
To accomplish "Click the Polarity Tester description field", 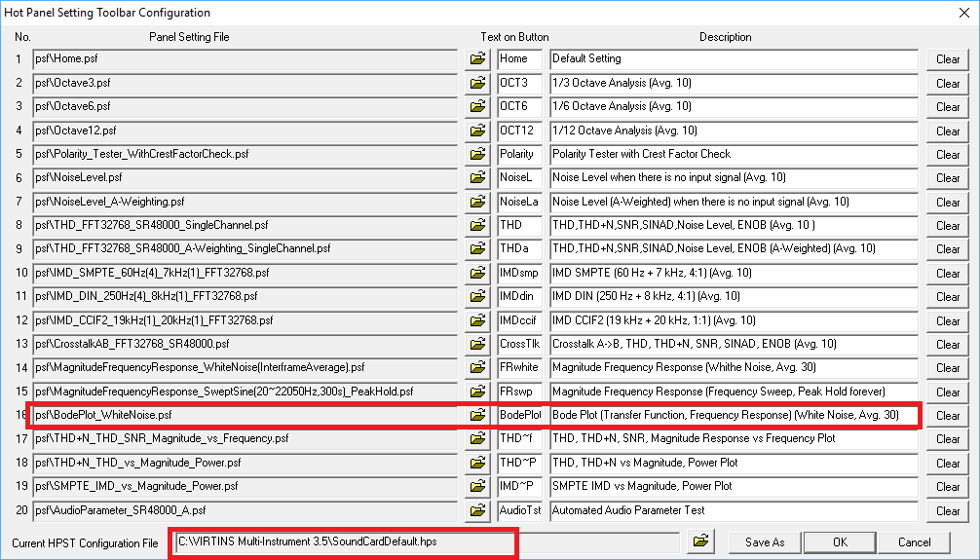I will click(x=734, y=154).
